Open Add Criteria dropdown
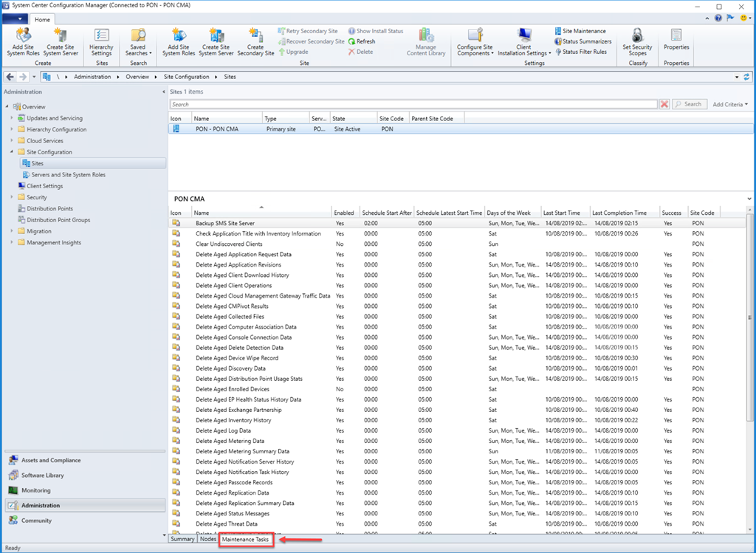The width and height of the screenshot is (756, 553). 729,105
